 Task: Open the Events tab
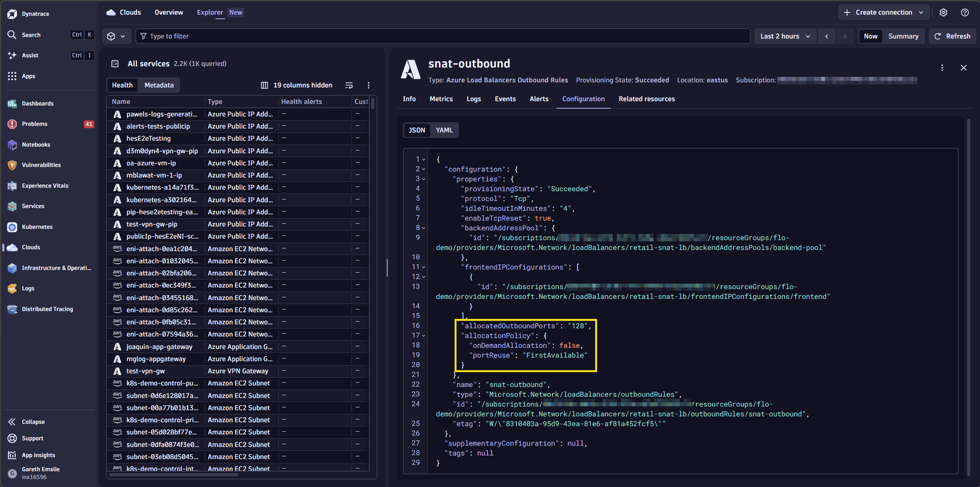pos(505,99)
